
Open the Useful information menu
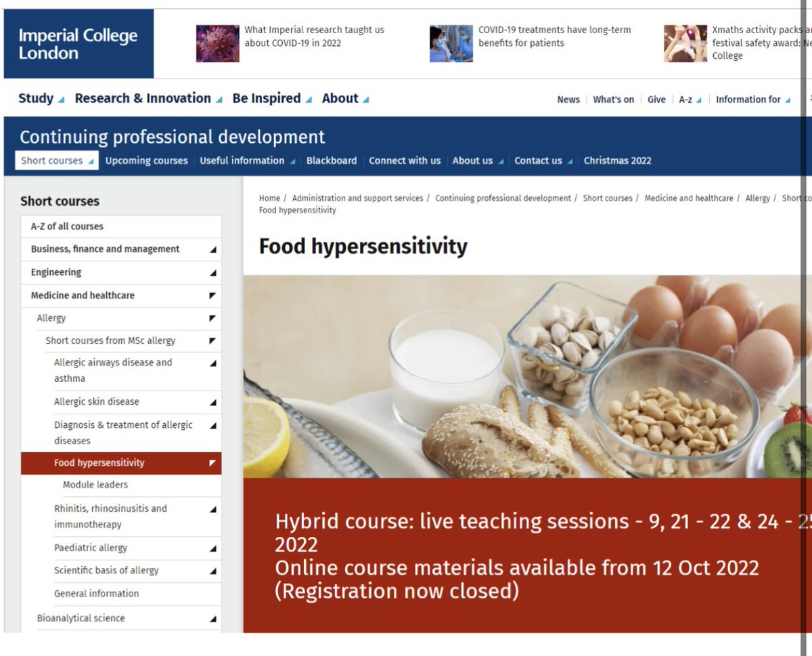(248, 160)
